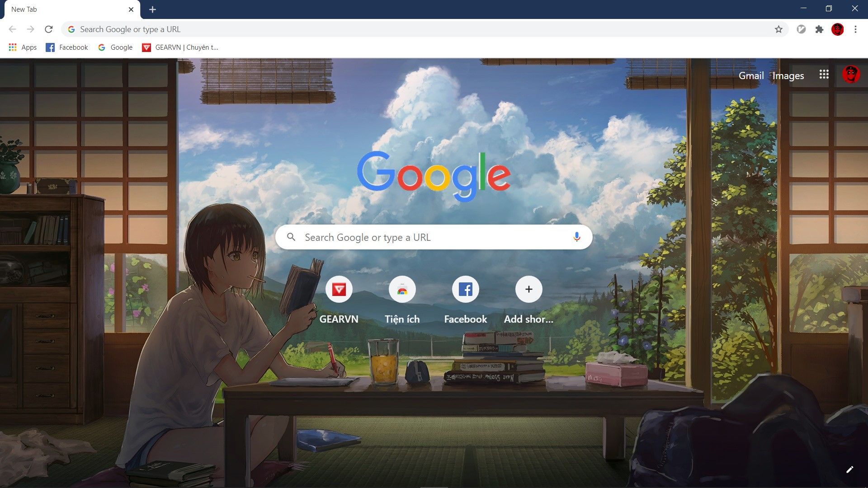Reload the current page

tap(49, 29)
